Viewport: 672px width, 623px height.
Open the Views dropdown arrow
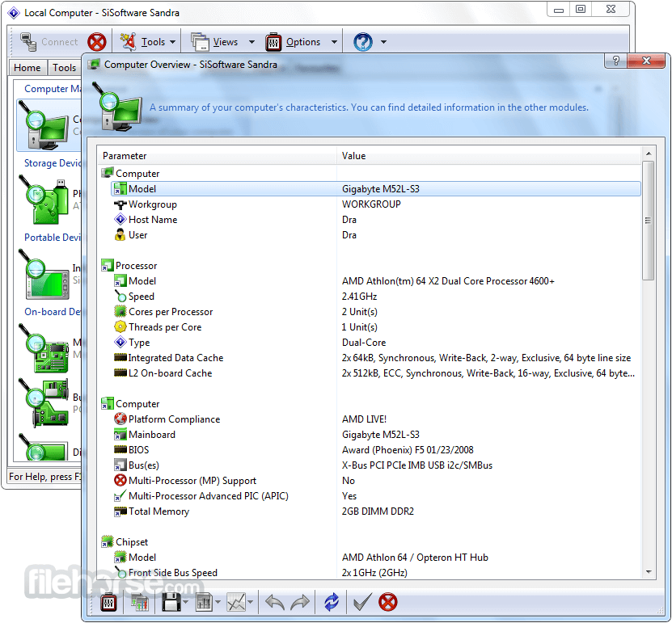pos(252,42)
